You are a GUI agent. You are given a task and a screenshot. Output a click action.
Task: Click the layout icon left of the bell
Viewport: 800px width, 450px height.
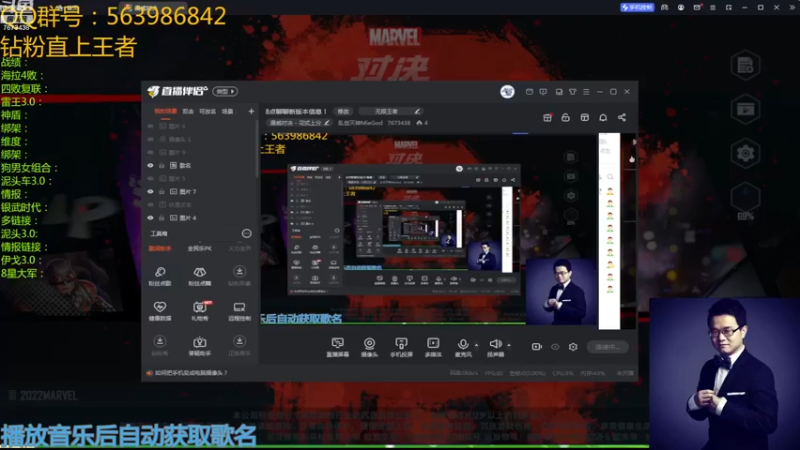pos(584,117)
